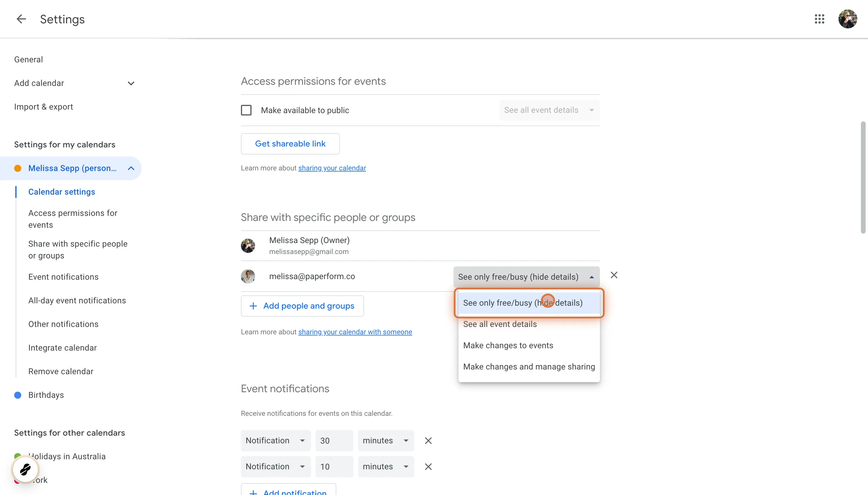Image resolution: width=868 pixels, height=495 pixels.
Task: Click Add notification button
Action: [288, 490]
